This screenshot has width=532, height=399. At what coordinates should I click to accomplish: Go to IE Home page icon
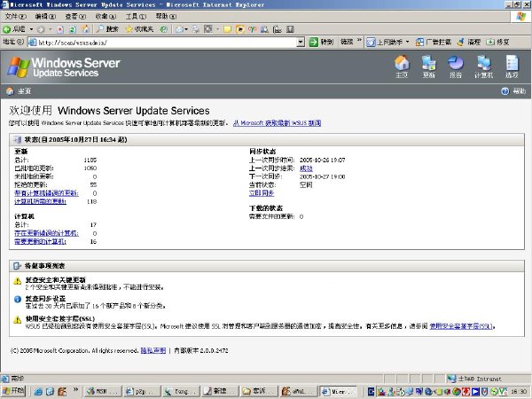click(86, 29)
